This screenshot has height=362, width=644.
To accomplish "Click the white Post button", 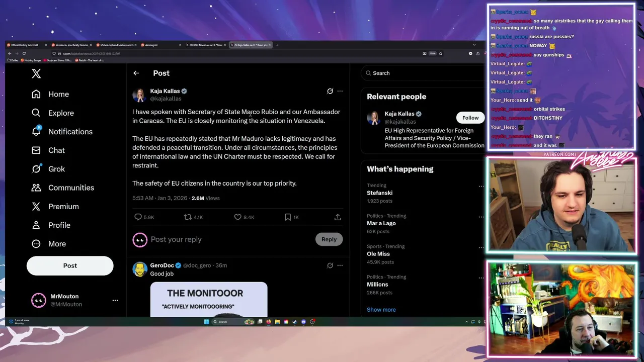I will [70, 265].
